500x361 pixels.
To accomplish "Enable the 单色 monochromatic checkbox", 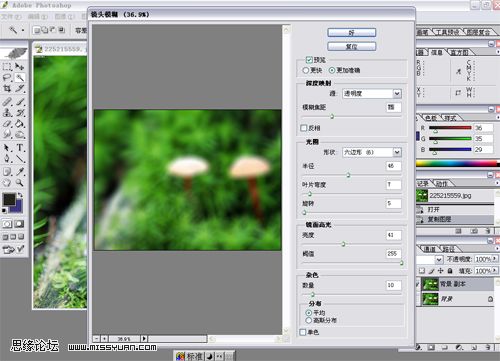I will coord(303,332).
